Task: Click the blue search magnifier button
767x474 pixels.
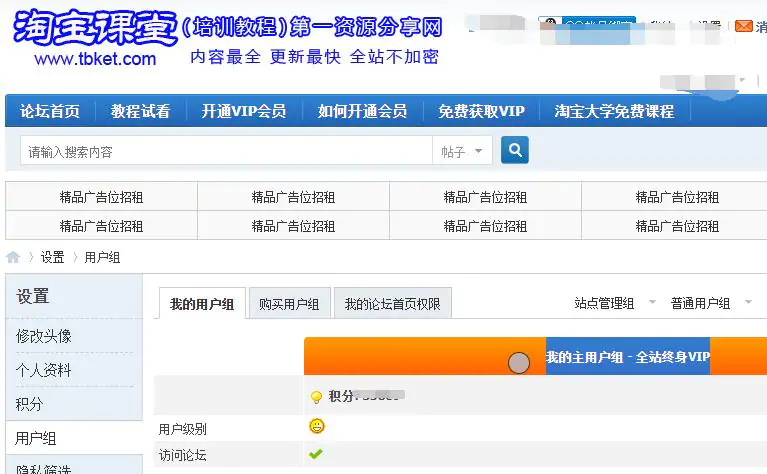Action: tap(515, 150)
